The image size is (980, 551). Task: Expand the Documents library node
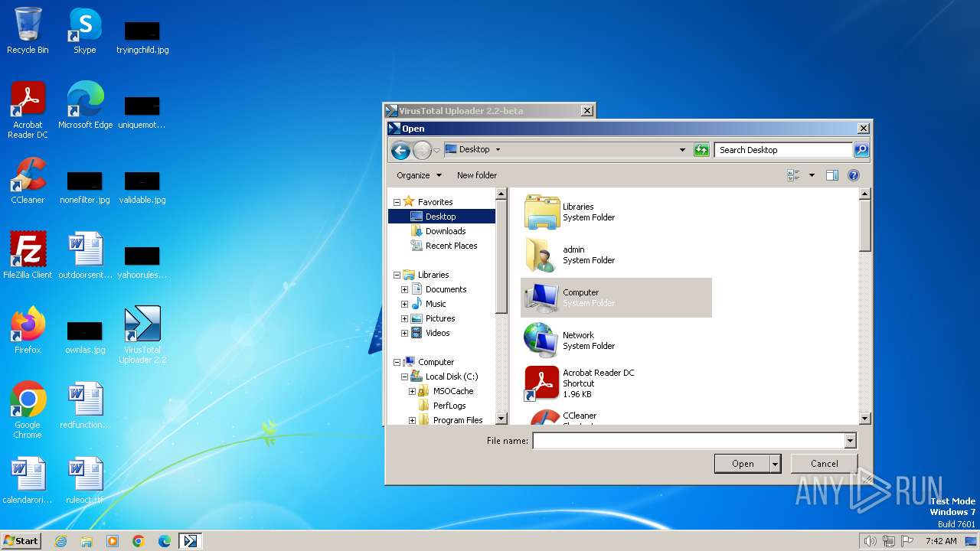[x=404, y=289]
